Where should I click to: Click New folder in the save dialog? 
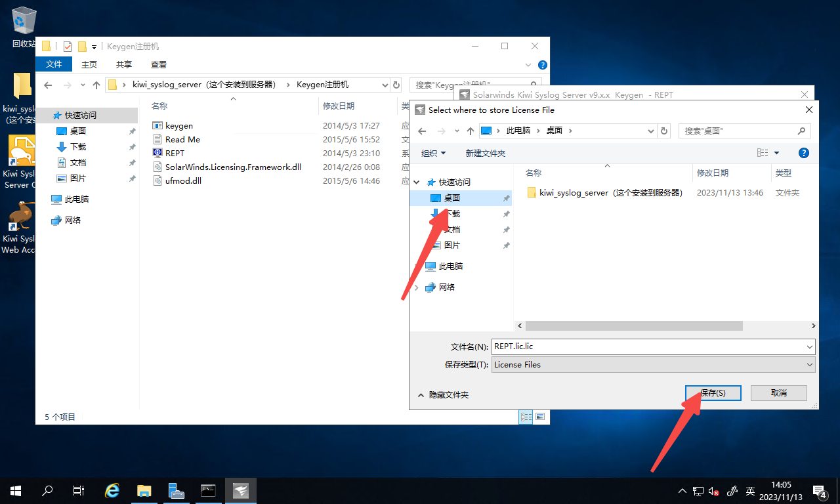pos(486,153)
